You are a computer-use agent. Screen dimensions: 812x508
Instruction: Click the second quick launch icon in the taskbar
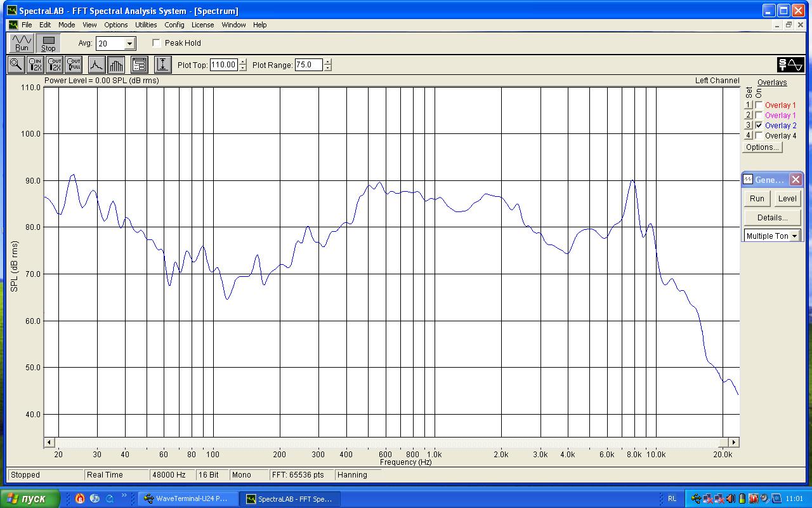point(95,498)
